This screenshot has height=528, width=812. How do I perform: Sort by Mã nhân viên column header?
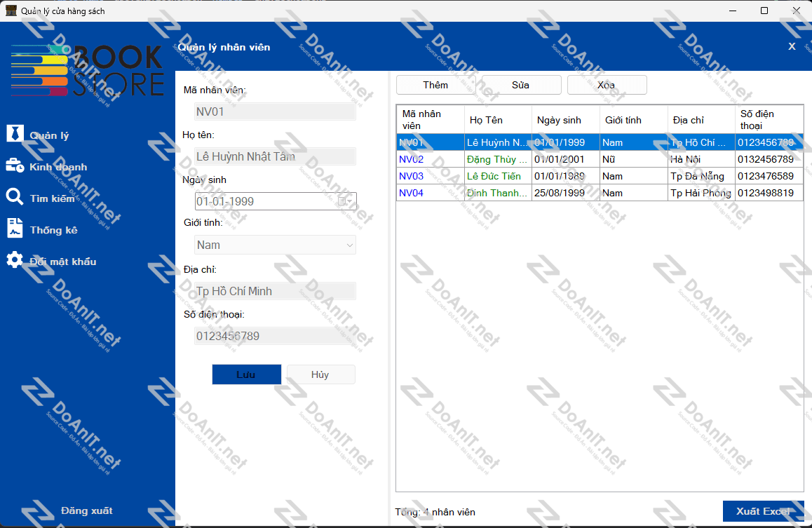(431, 120)
